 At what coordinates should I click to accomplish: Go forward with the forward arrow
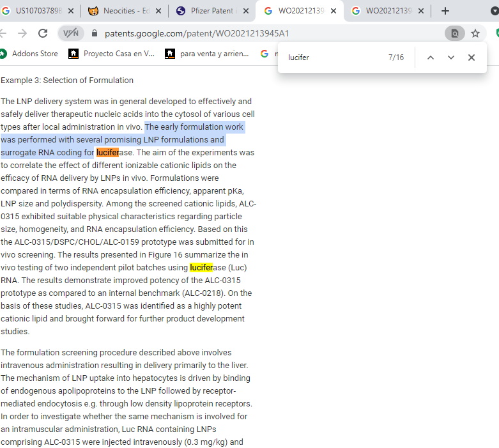(22, 33)
